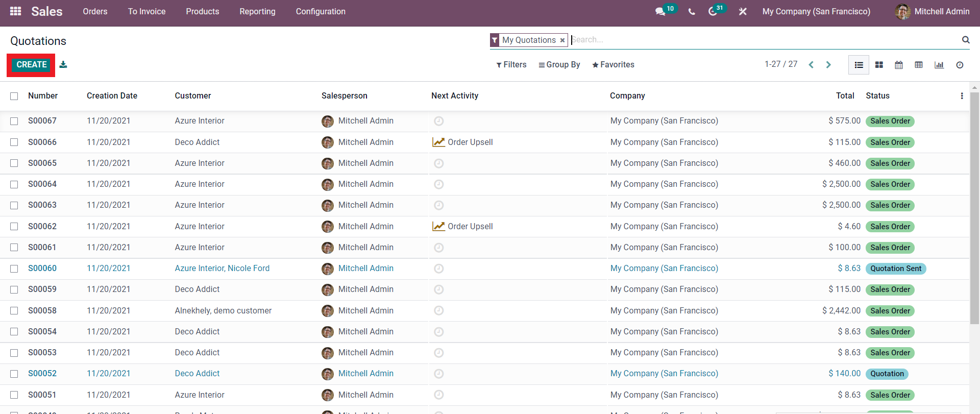Viewport: 980px width, 414px height.
Task: Click Order Upsell chart icon for S00062
Action: point(438,226)
